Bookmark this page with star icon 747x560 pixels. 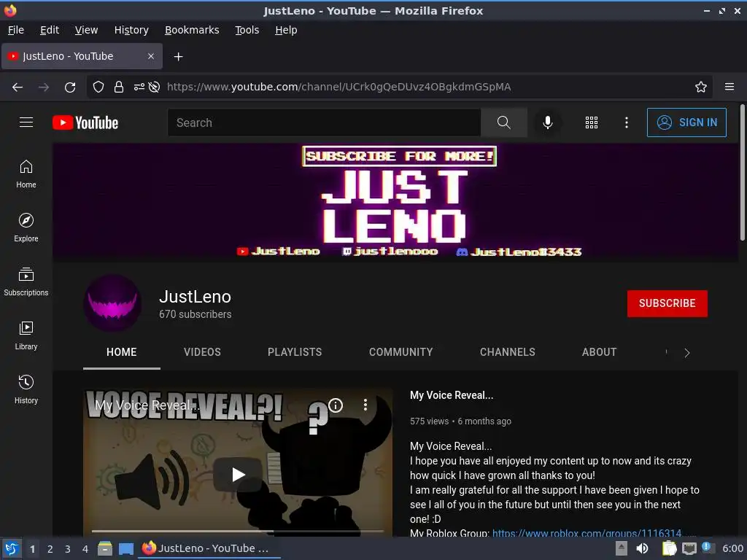point(700,87)
